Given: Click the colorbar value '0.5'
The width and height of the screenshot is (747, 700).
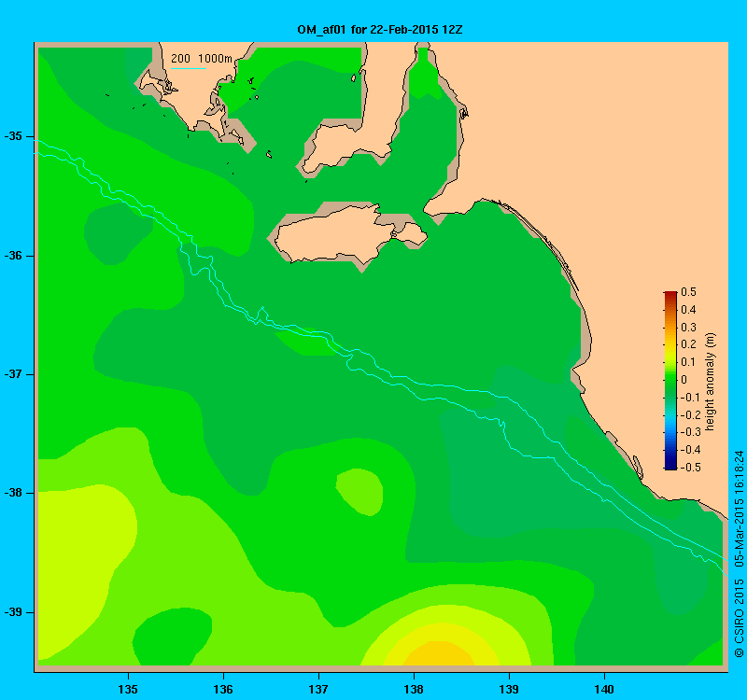Looking at the screenshot, I should pos(688,292).
